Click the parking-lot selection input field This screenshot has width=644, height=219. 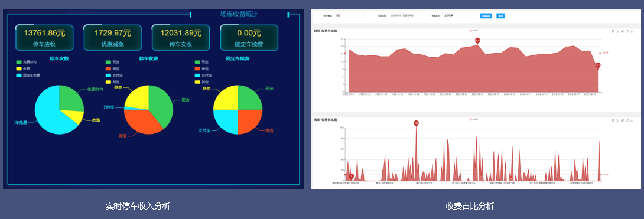460,15
